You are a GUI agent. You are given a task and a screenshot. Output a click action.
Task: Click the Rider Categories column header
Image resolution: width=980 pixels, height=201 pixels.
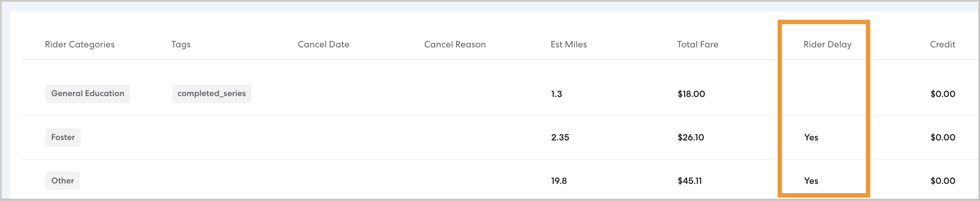tap(79, 44)
